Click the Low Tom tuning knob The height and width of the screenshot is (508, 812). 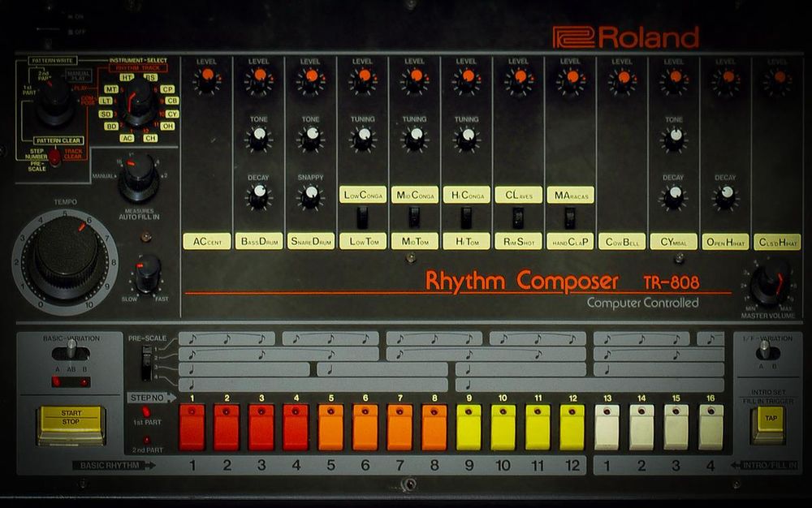[x=363, y=138]
